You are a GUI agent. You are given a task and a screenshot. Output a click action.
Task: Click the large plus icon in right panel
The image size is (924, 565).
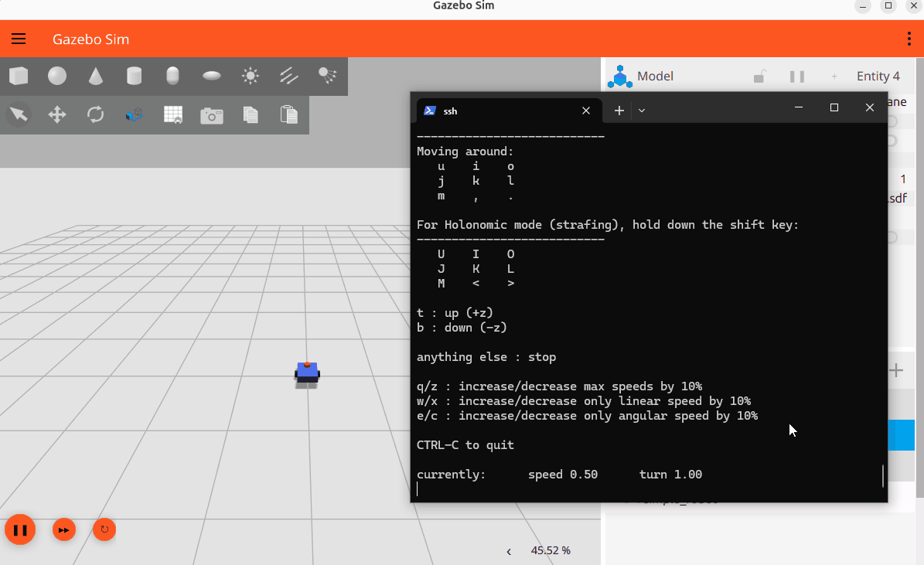[896, 370]
